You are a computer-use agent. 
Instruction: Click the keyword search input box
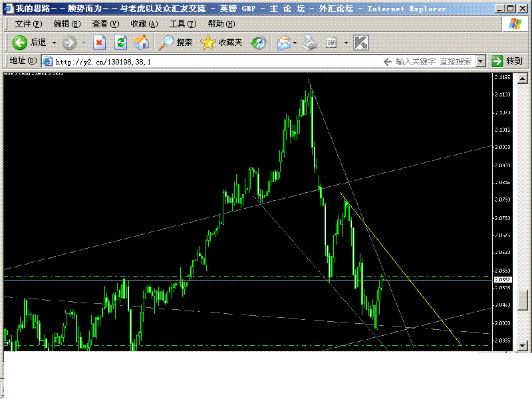434,62
